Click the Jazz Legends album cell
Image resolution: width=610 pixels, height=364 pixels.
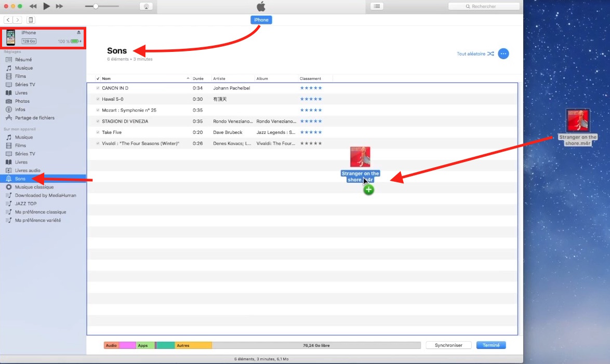click(x=276, y=132)
